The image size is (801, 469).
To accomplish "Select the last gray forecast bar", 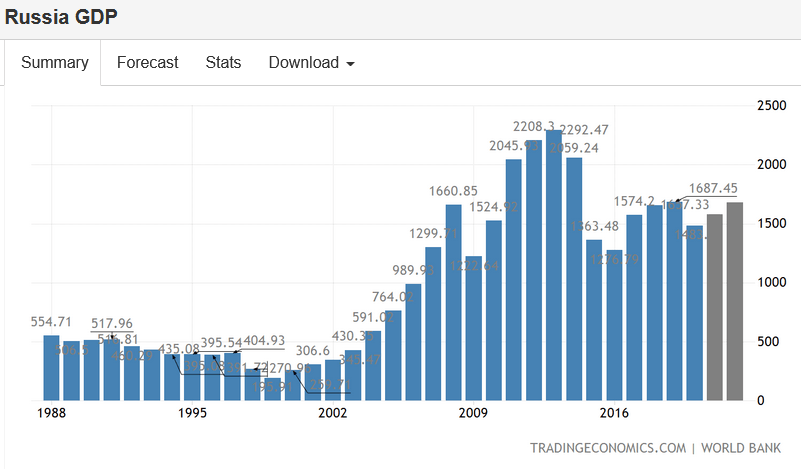I will coord(735,302).
